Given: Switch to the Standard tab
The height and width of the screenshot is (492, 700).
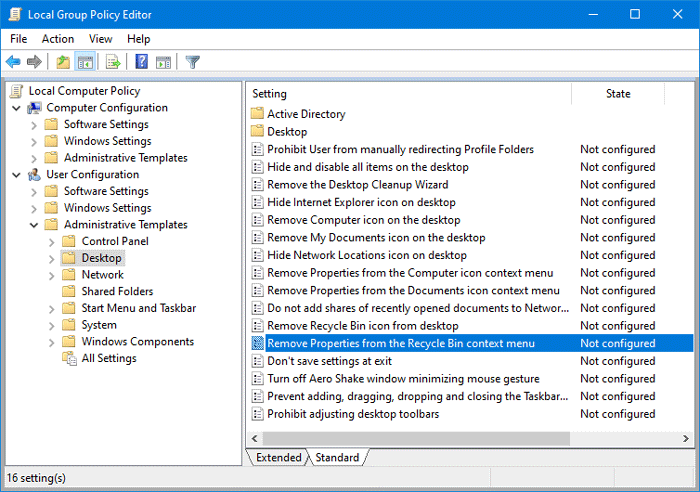Looking at the screenshot, I should click(x=337, y=457).
